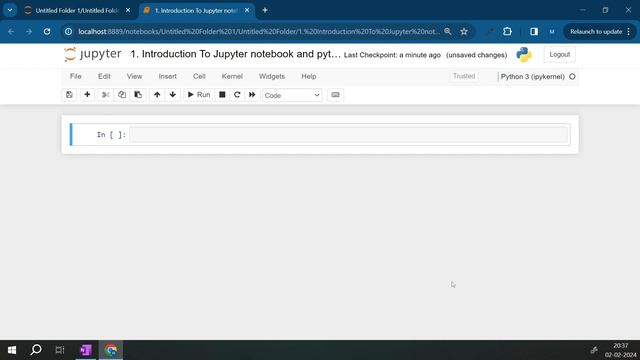Close the Untitled Folder browser tab

tap(128, 11)
